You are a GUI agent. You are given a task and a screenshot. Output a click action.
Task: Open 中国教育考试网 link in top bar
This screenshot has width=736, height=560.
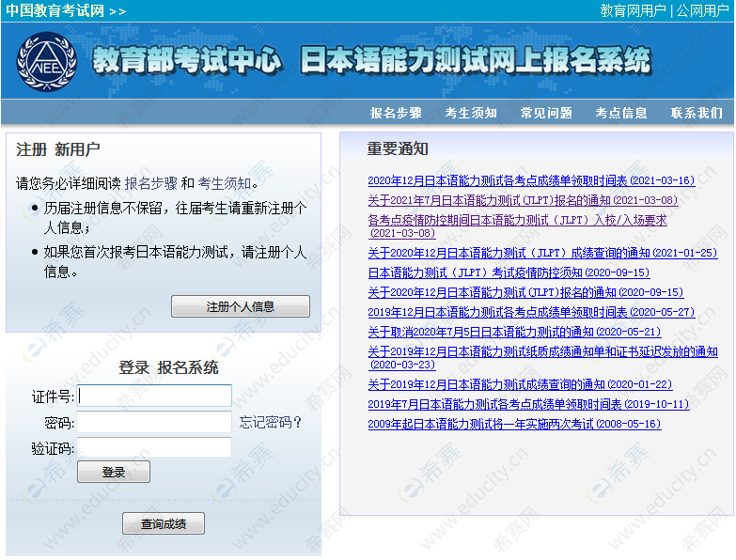55,10
